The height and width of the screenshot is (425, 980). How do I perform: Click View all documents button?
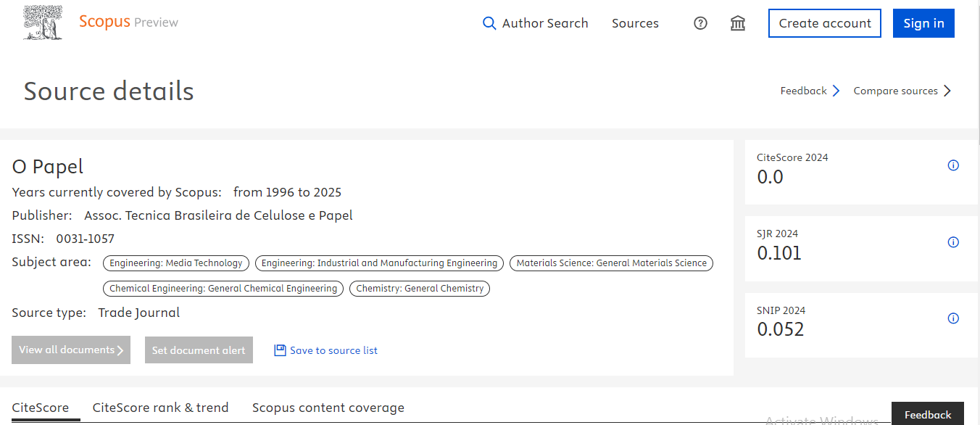point(71,350)
